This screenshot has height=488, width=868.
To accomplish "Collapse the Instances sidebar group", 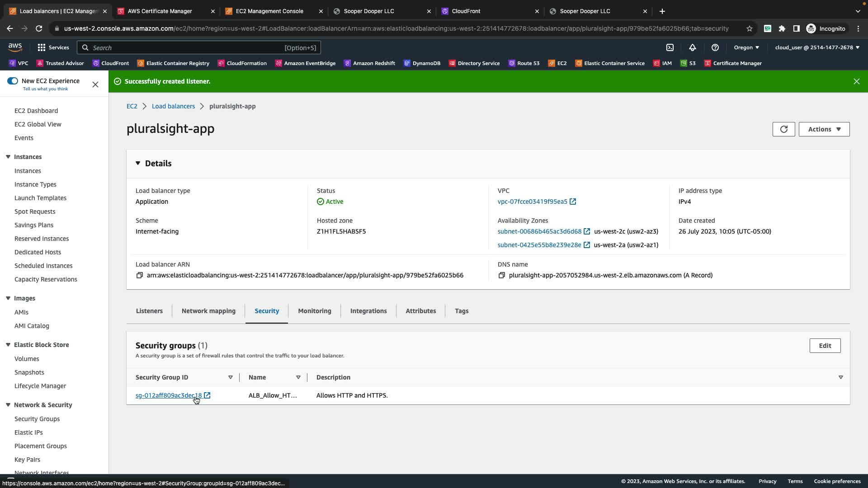I will point(8,157).
